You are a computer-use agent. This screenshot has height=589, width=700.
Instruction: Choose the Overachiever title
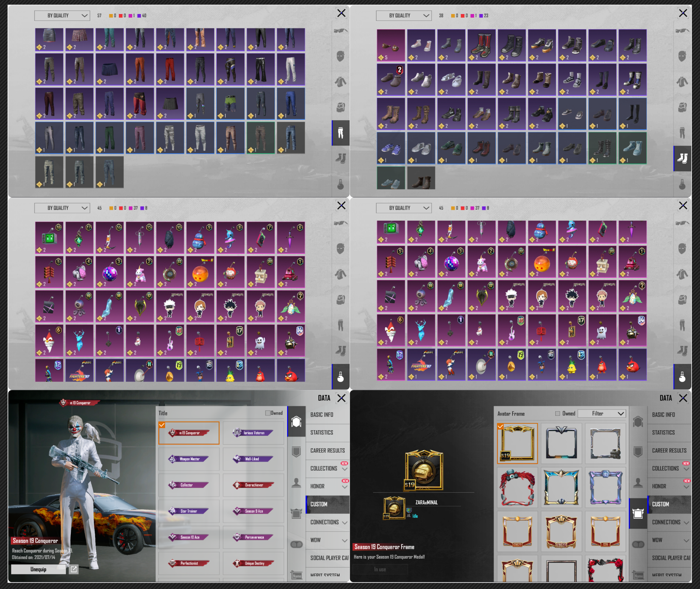coord(253,485)
